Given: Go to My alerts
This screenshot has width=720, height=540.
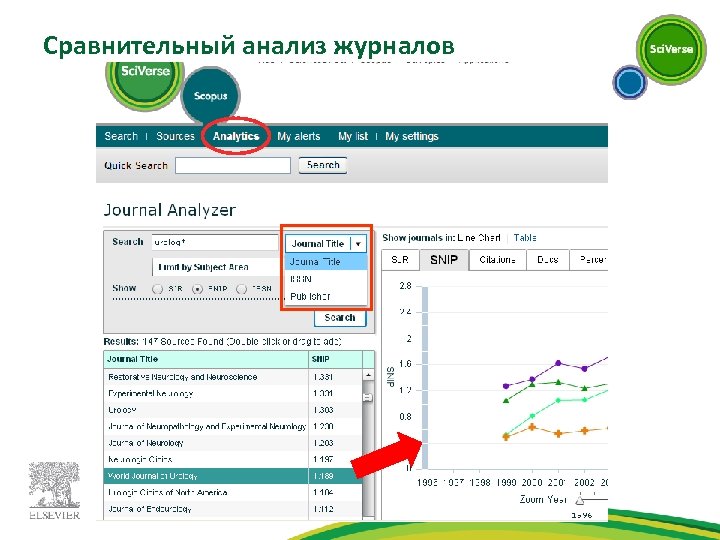Looking at the screenshot, I should point(298,136).
